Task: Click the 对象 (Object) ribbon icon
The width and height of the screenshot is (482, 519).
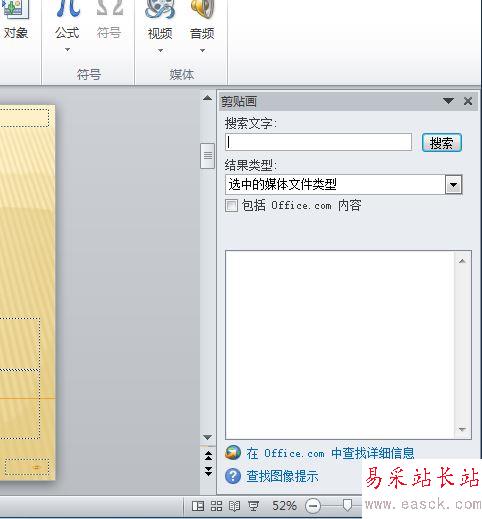Action: pyautogui.click(x=15, y=10)
